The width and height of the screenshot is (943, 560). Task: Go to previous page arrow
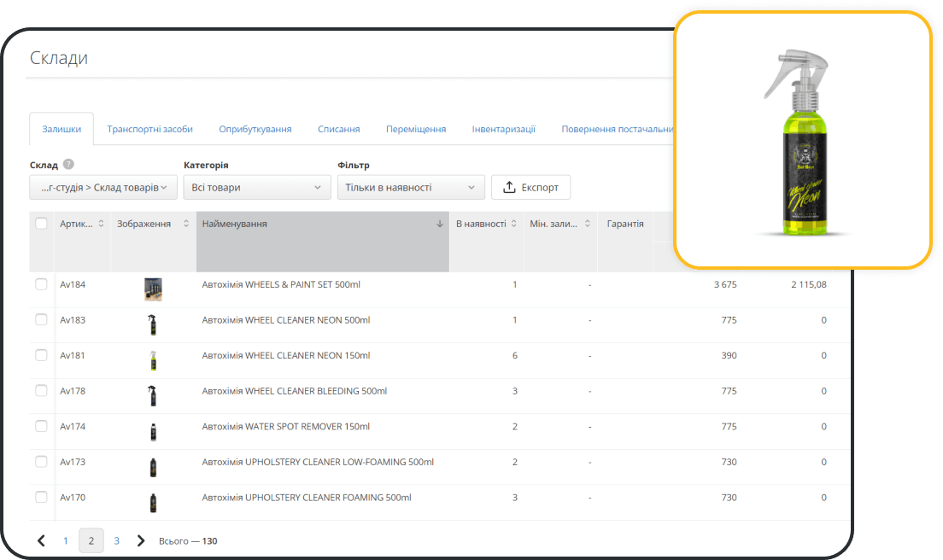click(x=41, y=540)
